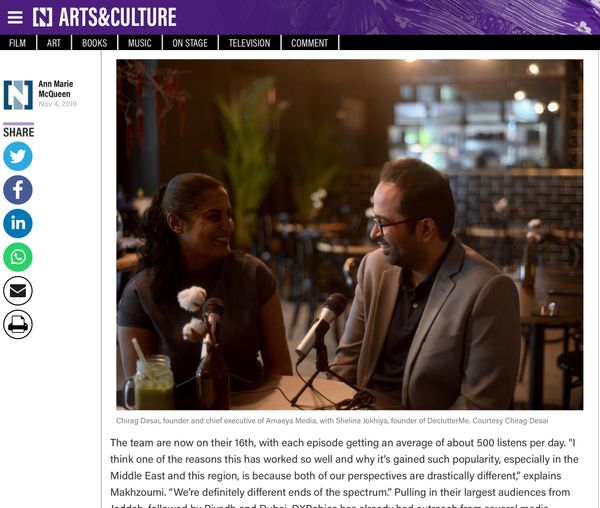Open the podcast interview photo
This screenshot has width=600, height=508.
349,234
